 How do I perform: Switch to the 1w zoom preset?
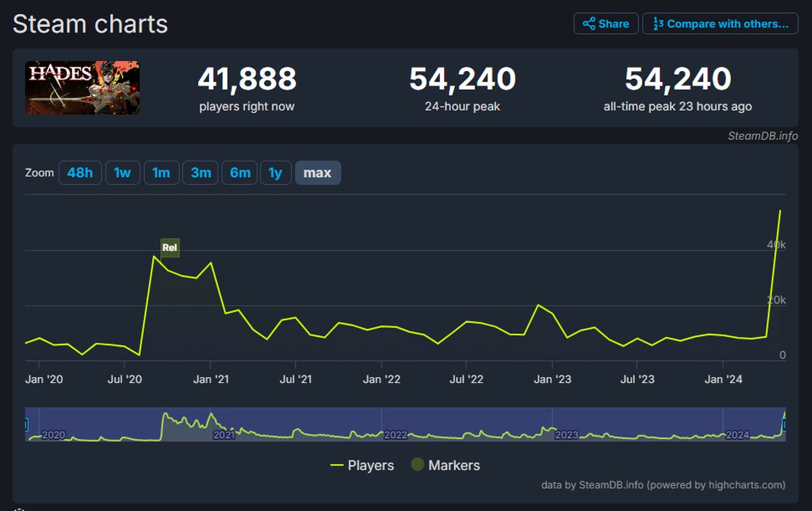click(x=122, y=173)
